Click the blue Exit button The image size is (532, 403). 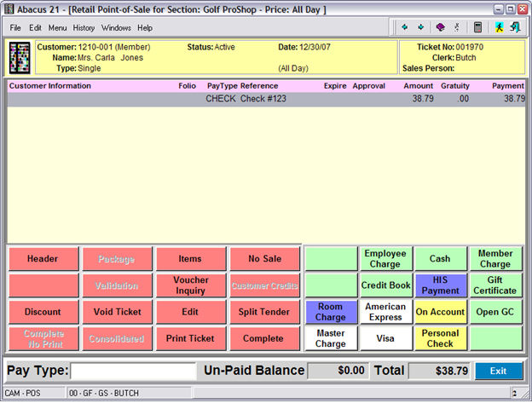click(x=498, y=371)
